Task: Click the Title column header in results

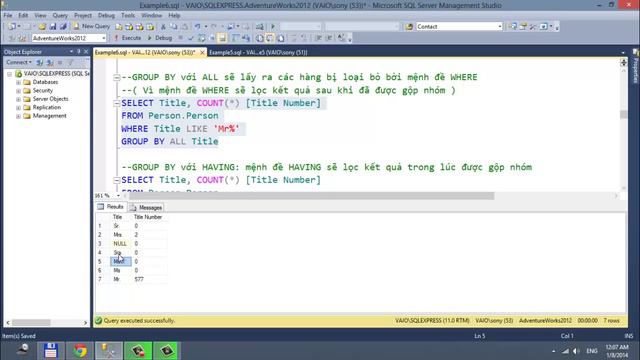Action: click(x=118, y=217)
